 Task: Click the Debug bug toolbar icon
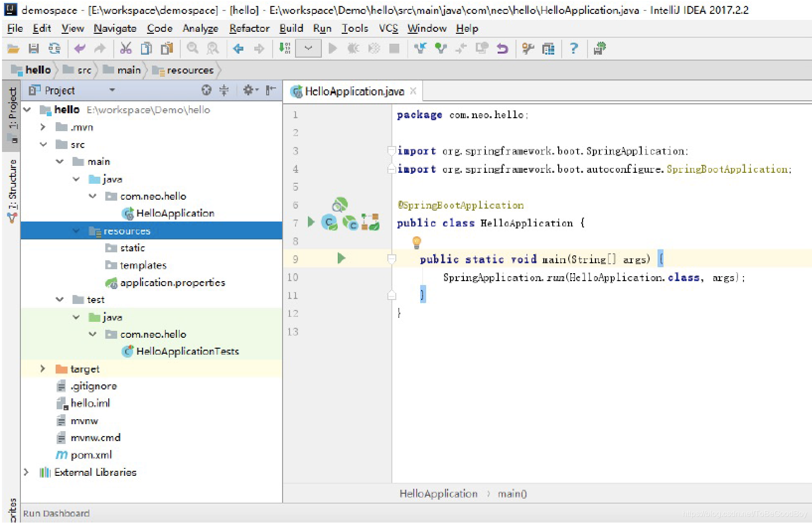tap(353, 49)
